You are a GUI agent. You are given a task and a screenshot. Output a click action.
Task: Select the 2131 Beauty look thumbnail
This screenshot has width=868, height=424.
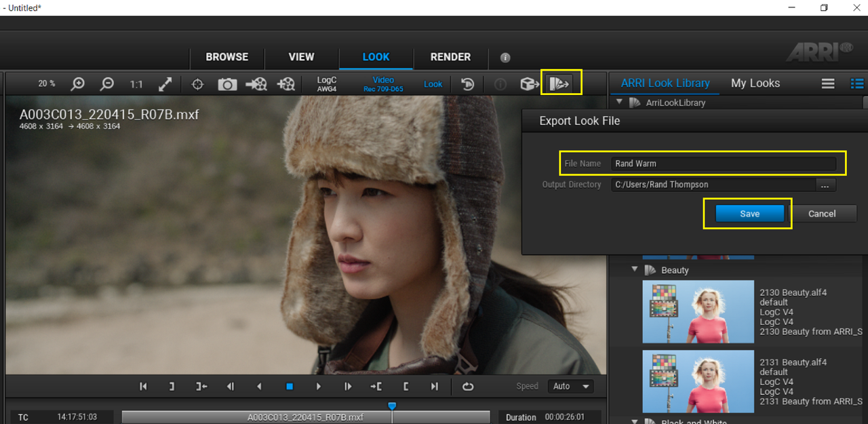698,381
